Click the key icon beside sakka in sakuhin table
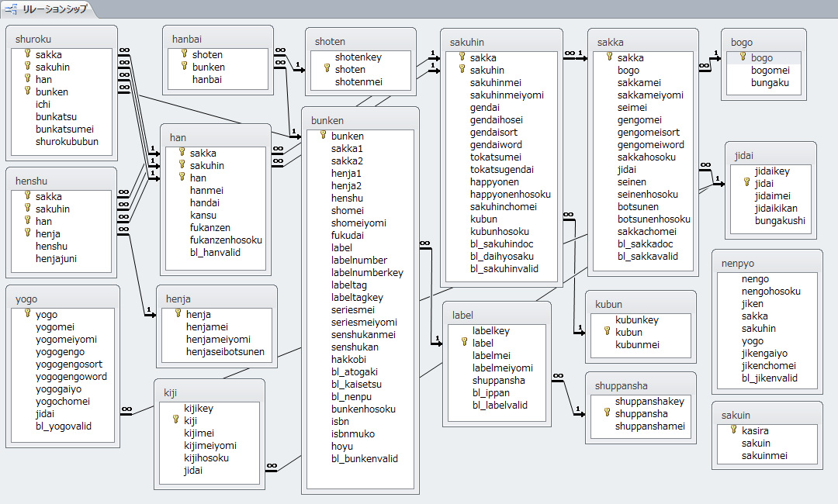 click(462, 57)
